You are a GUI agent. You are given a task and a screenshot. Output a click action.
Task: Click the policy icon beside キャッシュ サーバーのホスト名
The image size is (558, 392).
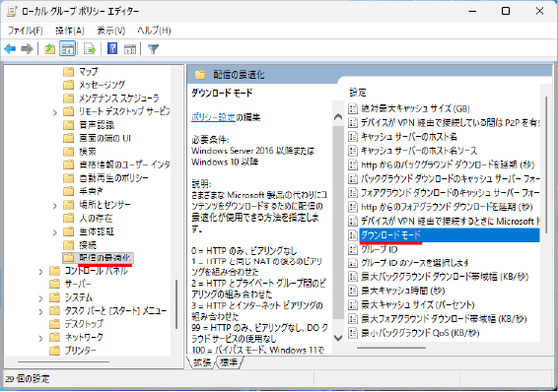tap(353, 137)
